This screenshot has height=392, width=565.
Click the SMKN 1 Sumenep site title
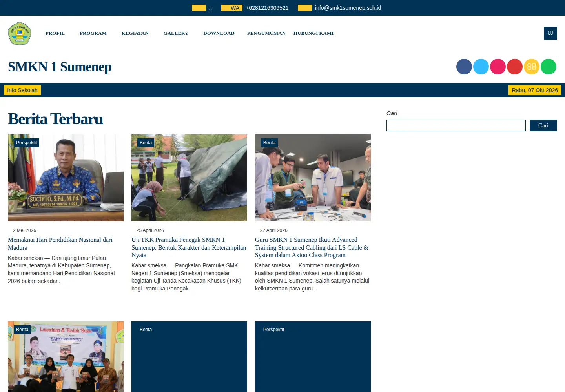(x=60, y=67)
